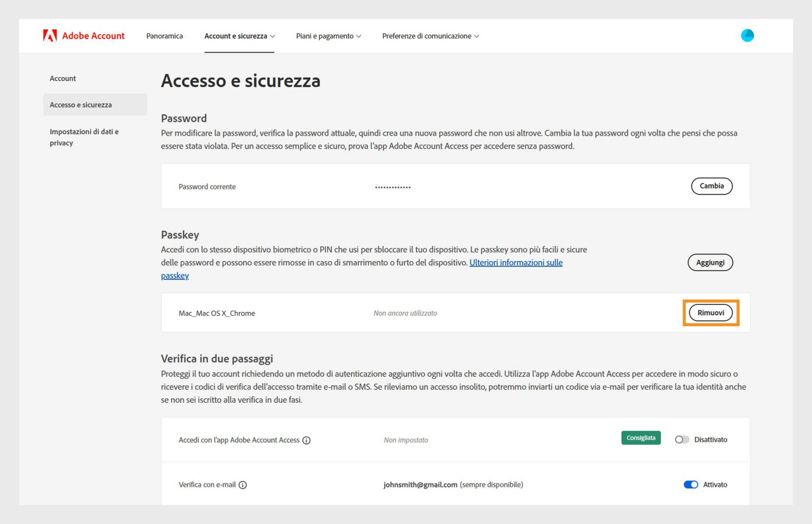Remove the Mac_Mac OS X_Chrome passkey

pos(710,313)
